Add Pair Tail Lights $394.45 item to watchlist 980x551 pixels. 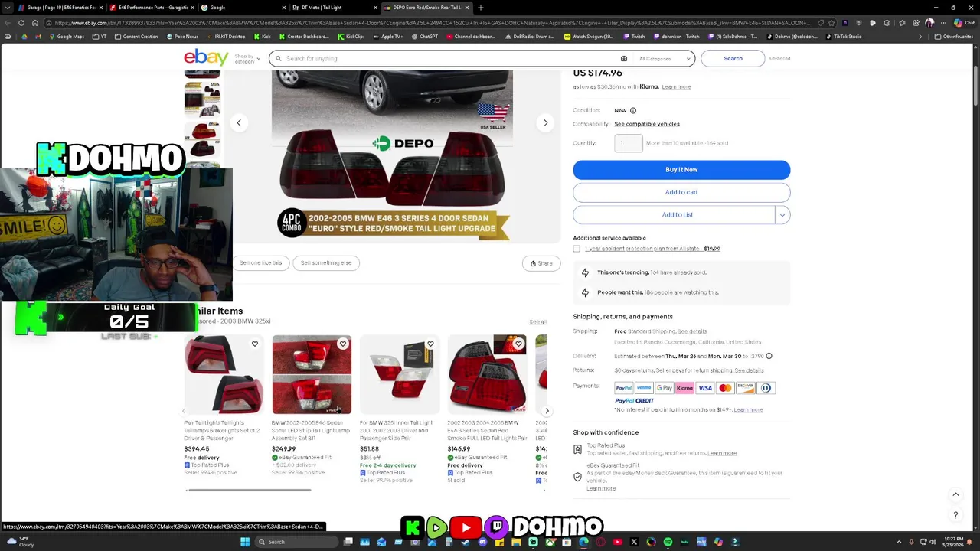pos(255,344)
